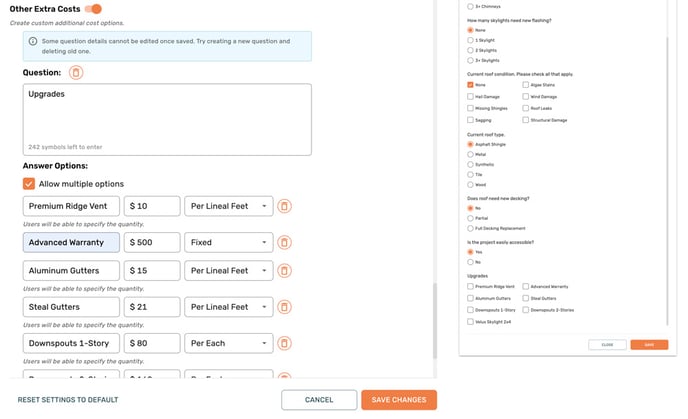Screen dimensions: 688x419
Task: Check the Structural Damage checkbox
Action: tap(526, 120)
